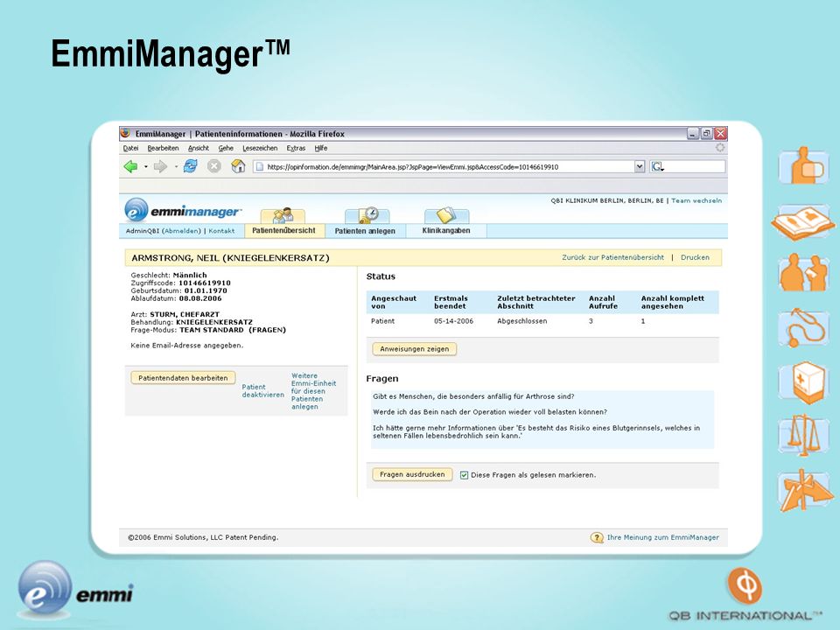
Task: Click the orange torso icon in sidebar
Action: coord(803,165)
